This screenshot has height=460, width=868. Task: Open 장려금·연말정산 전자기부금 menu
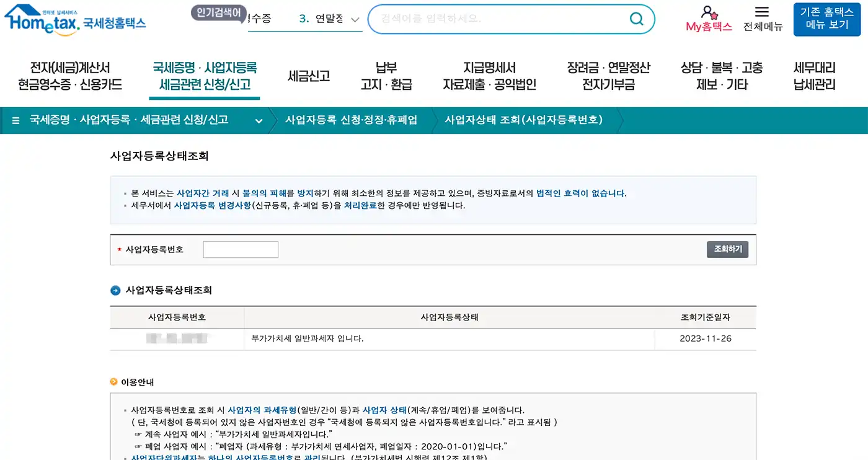608,76
